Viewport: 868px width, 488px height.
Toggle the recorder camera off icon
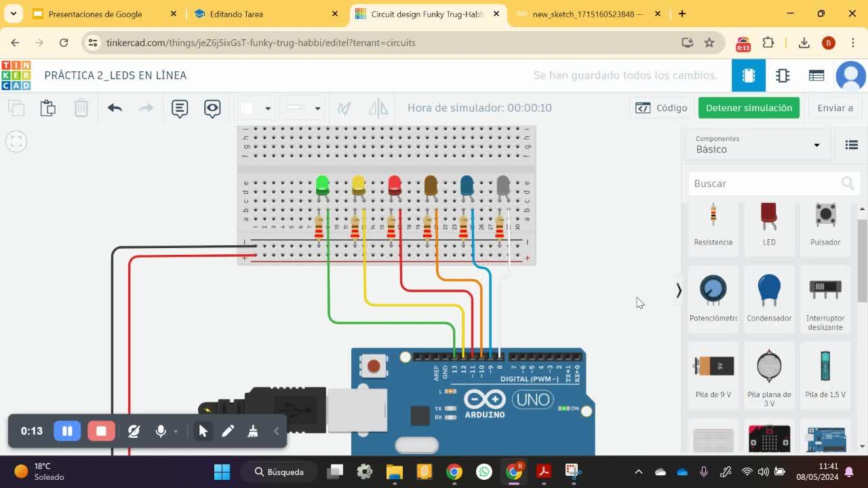click(x=134, y=431)
